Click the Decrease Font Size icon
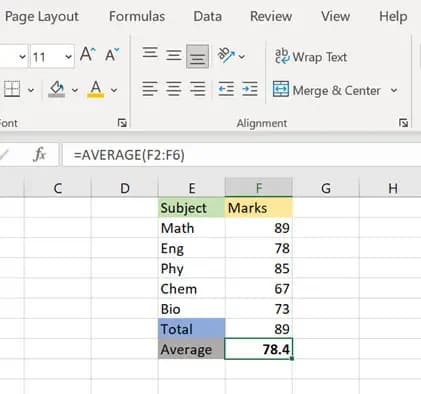Image resolution: width=421 pixels, height=394 pixels. tap(112, 55)
